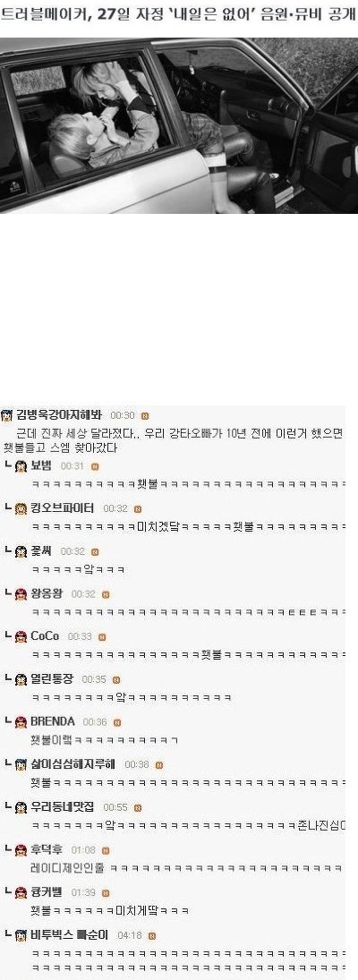This screenshot has height=980, width=358.
Task: Click the N badge next to 01:08
Action: coord(106,850)
